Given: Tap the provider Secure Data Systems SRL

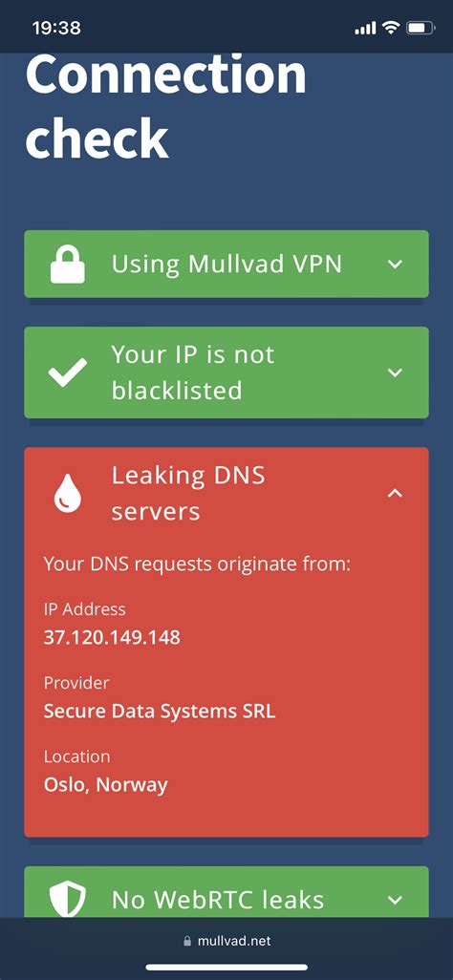Looking at the screenshot, I should click(x=160, y=712).
